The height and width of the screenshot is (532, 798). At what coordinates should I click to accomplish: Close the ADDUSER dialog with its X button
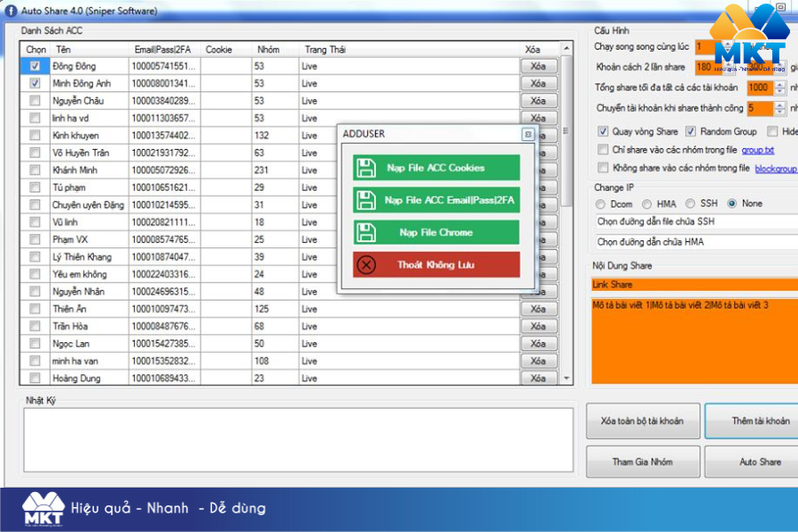528,135
